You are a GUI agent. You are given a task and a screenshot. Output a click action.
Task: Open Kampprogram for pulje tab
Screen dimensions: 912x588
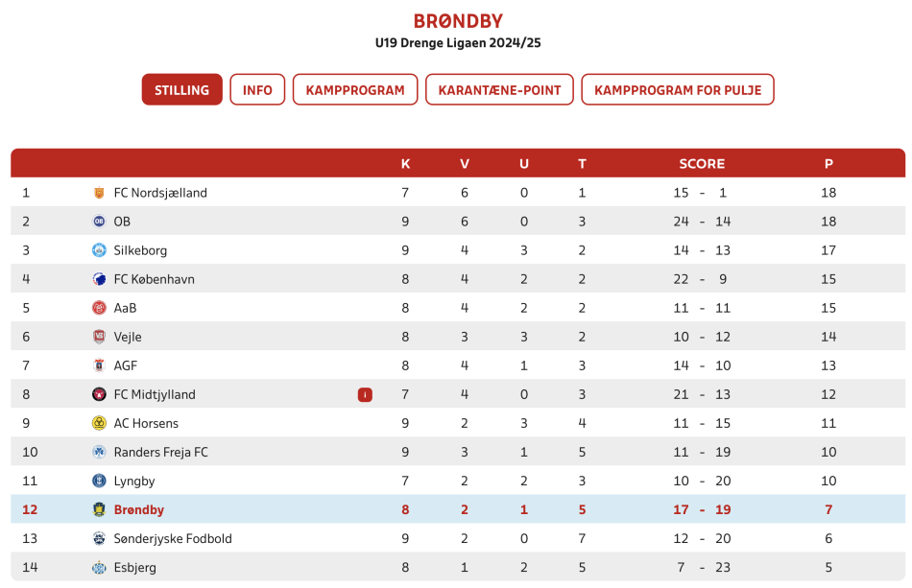(678, 89)
